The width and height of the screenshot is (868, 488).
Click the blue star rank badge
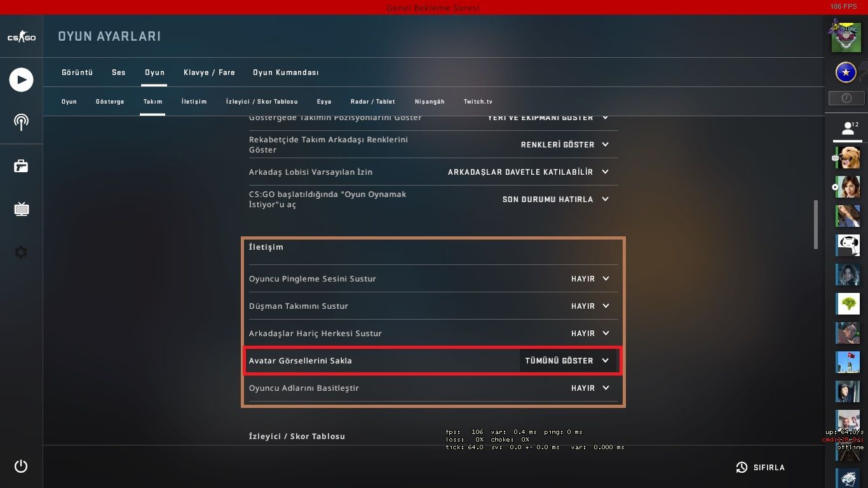[x=846, y=72]
